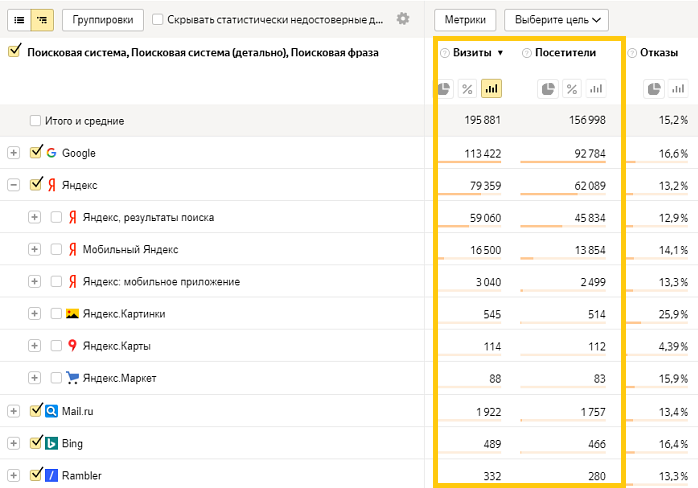Click the Яндекс.Карты pin icon

tap(72, 346)
